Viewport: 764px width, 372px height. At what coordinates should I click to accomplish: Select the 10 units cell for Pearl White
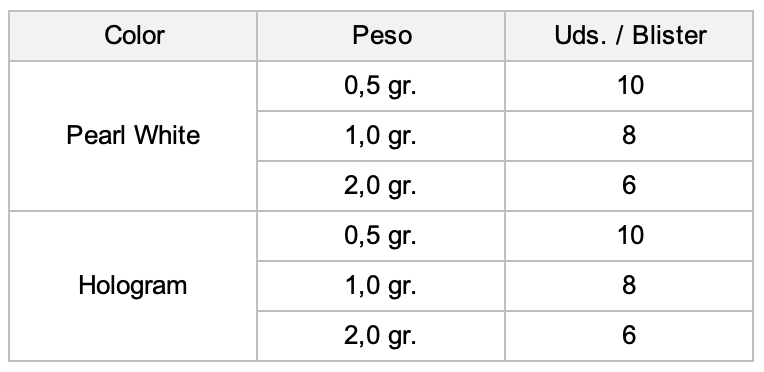point(630,86)
